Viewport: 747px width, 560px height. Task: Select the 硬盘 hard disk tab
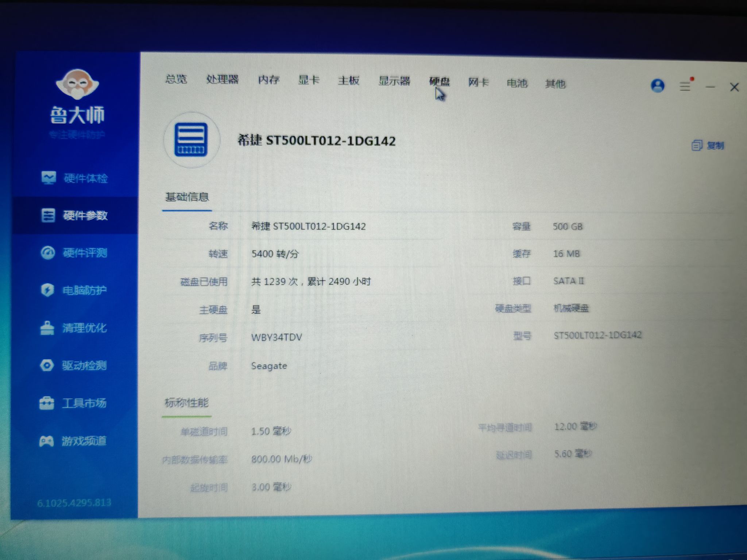(440, 81)
